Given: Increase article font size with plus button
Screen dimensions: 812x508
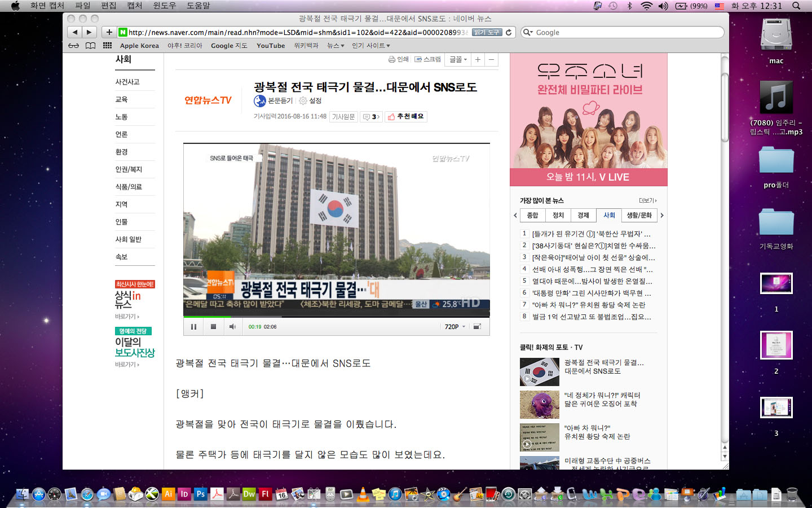Looking at the screenshot, I should click(x=478, y=59).
